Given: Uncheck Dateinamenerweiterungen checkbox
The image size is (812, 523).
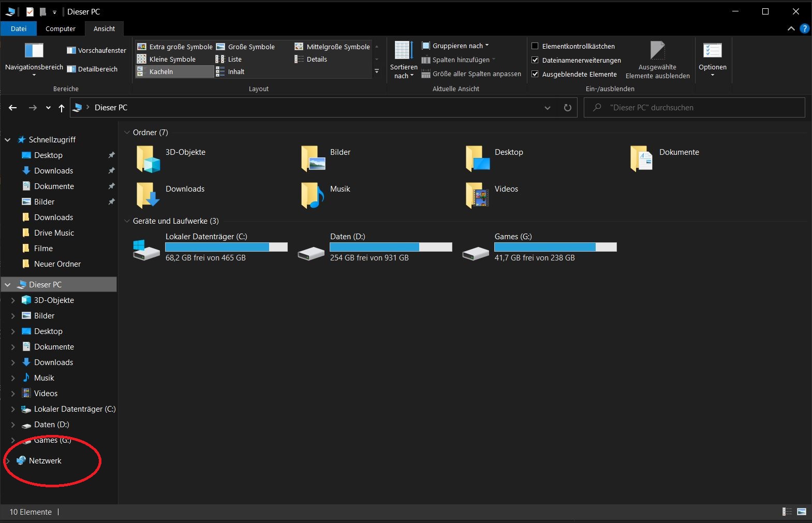Looking at the screenshot, I should [535, 60].
